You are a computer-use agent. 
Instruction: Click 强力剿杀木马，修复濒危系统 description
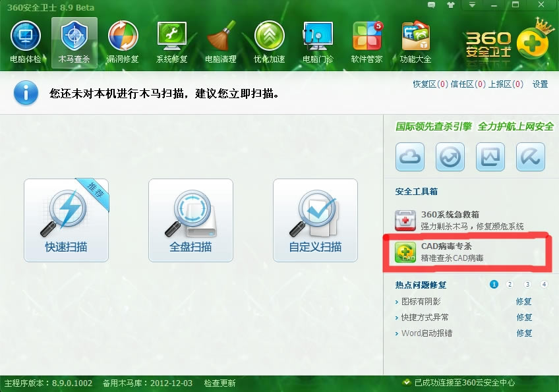(x=473, y=226)
